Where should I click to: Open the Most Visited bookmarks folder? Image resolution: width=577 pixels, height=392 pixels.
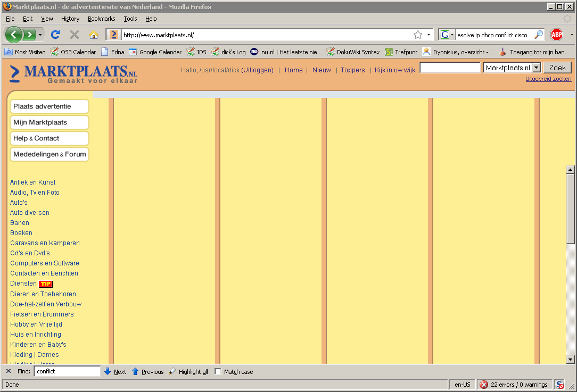pos(25,52)
